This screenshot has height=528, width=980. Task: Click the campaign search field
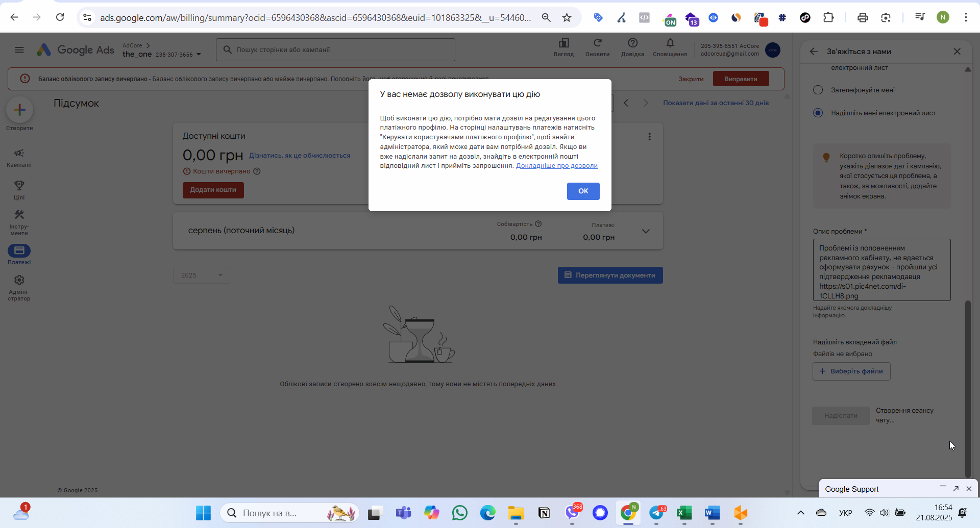[x=335, y=50]
